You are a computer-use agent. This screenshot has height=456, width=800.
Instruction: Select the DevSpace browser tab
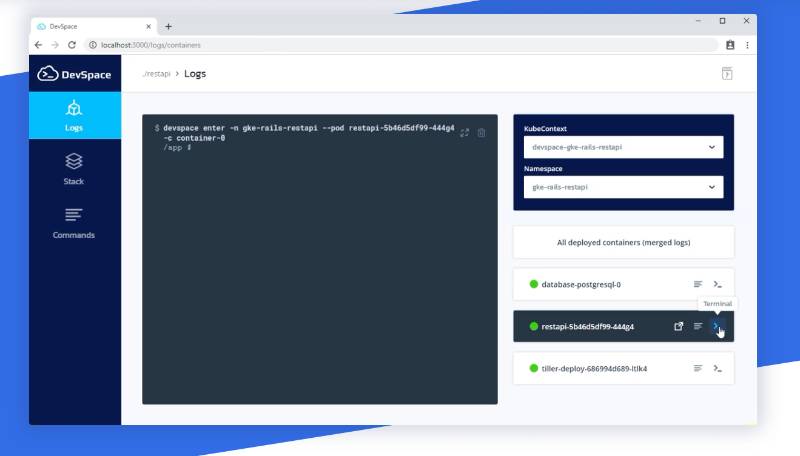click(x=94, y=27)
